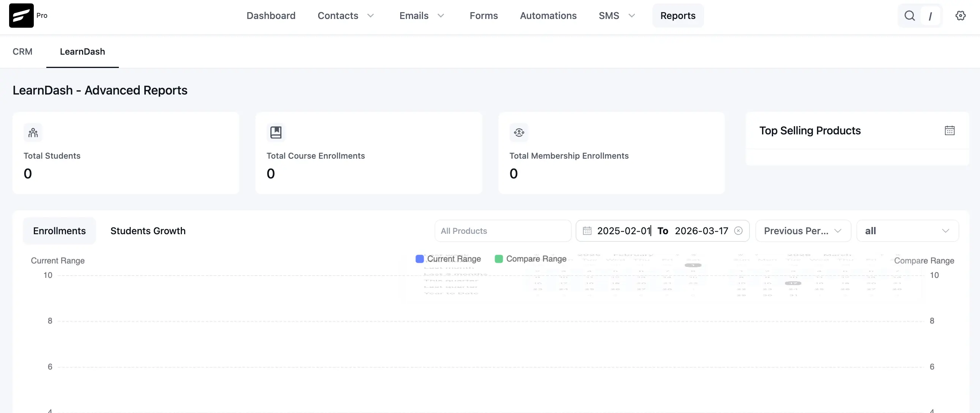Viewport: 980px width, 413px height.
Task: Expand the Contacts menu chevron
Action: click(371, 16)
